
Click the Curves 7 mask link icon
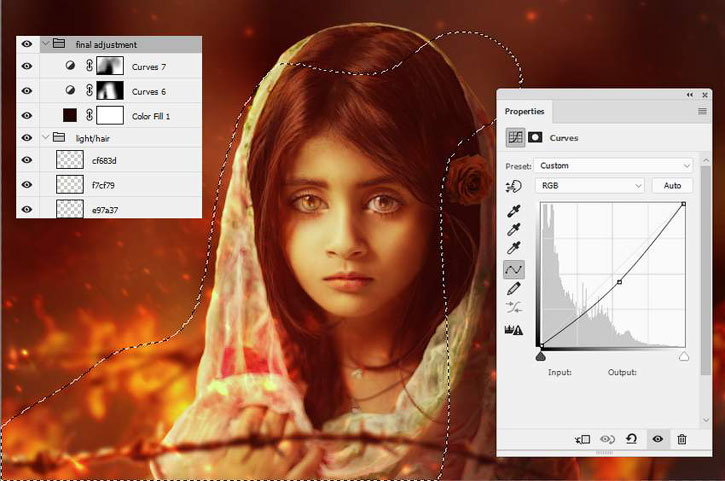89,66
